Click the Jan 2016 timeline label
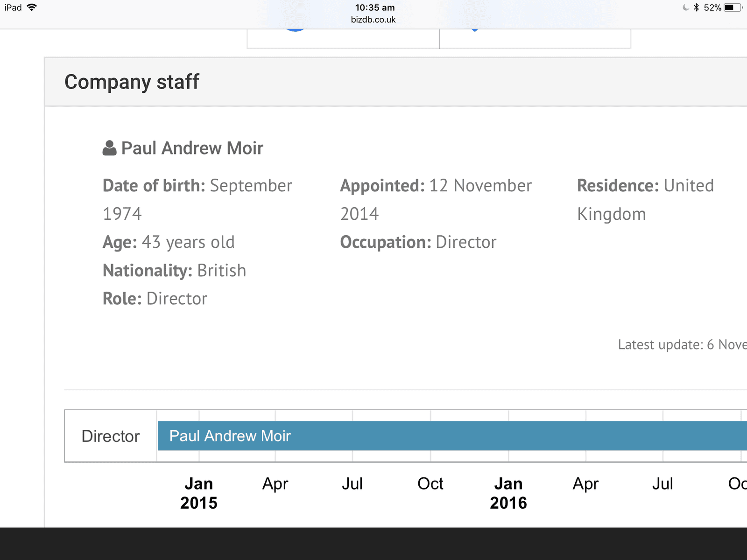This screenshot has height=560, width=747. [508, 493]
